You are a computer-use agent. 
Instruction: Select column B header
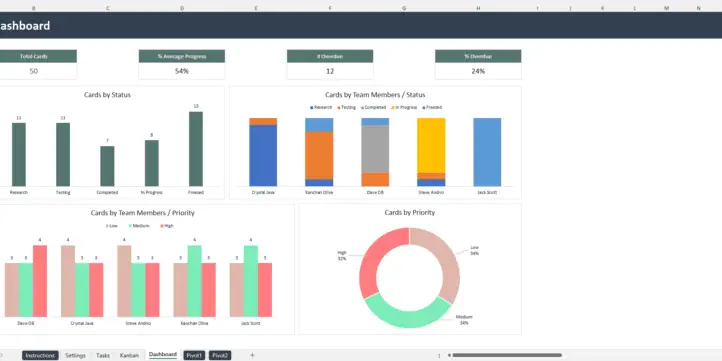[x=34, y=8]
